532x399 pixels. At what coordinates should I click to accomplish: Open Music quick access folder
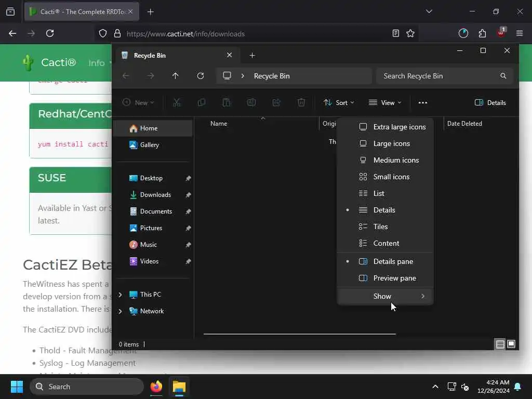pyautogui.click(x=153, y=245)
